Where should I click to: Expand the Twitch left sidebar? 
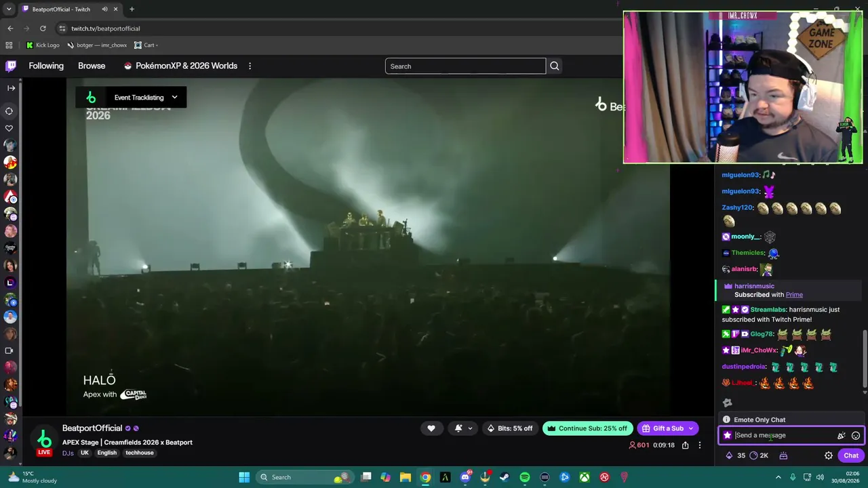11,88
